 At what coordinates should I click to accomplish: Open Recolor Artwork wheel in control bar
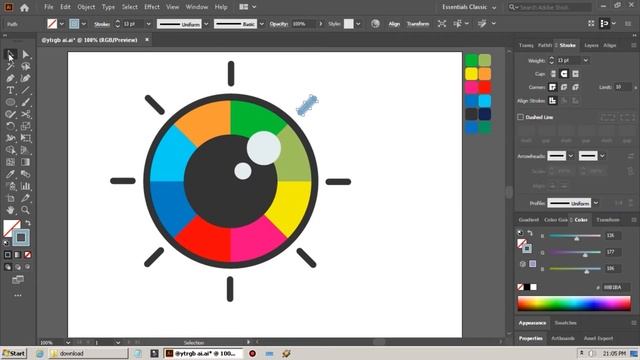[x=375, y=24]
